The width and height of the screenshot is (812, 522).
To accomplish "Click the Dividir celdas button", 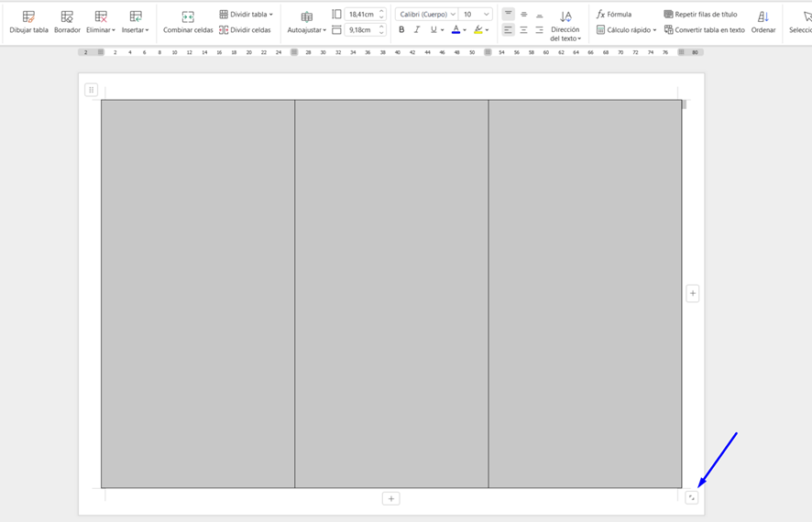I will 245,30.
